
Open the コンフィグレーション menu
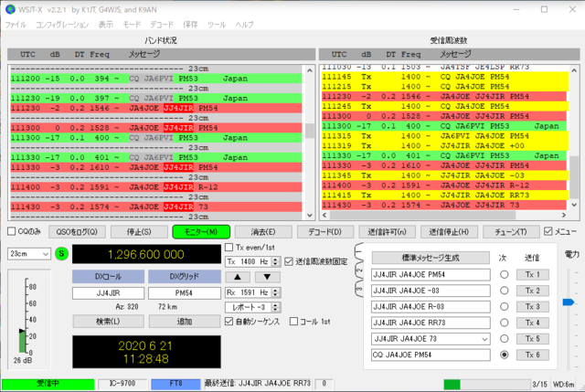pos(62,25)
